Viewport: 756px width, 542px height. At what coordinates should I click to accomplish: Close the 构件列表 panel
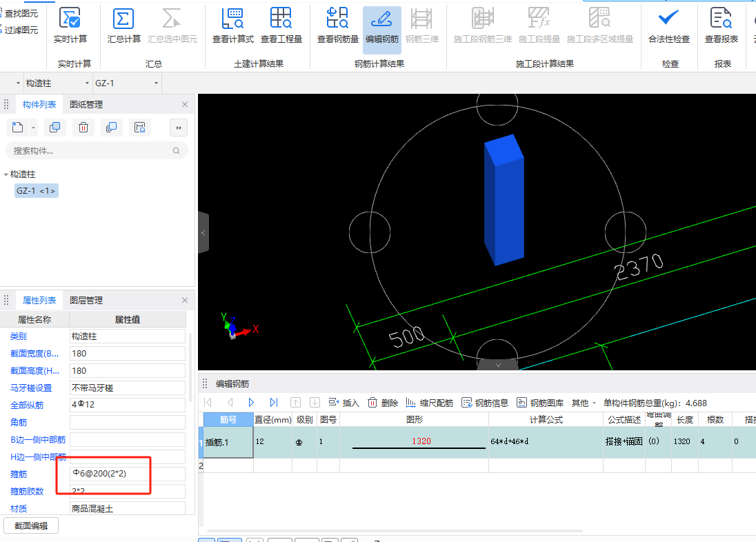pos(185,105)
